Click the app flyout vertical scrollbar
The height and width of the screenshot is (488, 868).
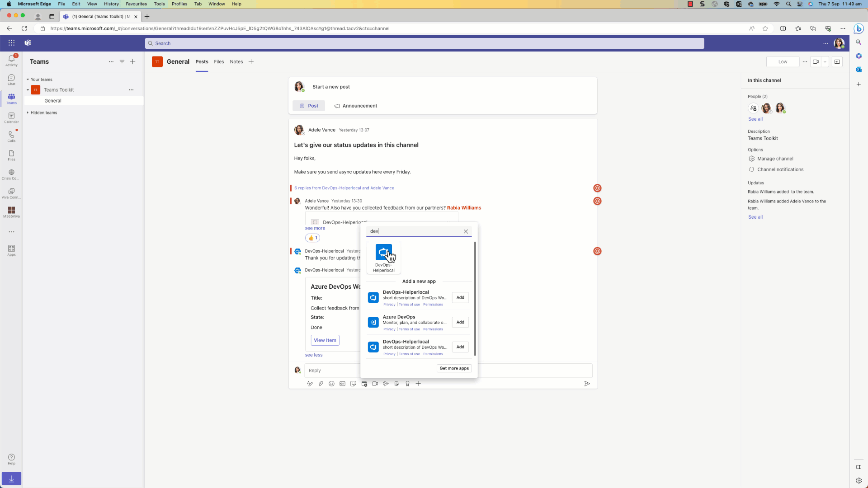coord(475,299)
